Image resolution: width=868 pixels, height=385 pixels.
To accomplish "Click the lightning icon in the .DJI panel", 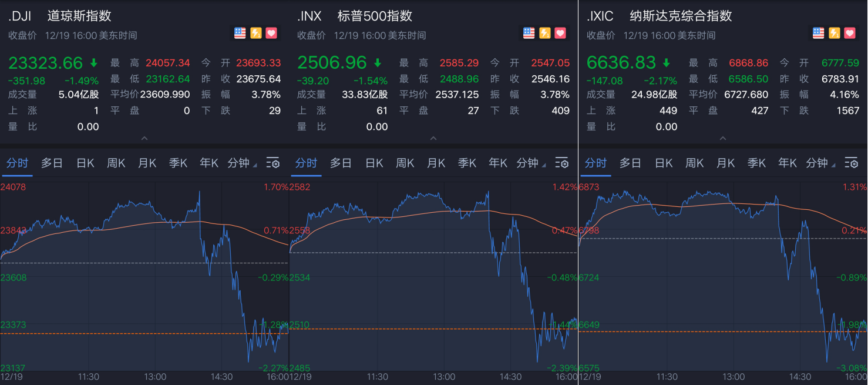I will 255,33.
